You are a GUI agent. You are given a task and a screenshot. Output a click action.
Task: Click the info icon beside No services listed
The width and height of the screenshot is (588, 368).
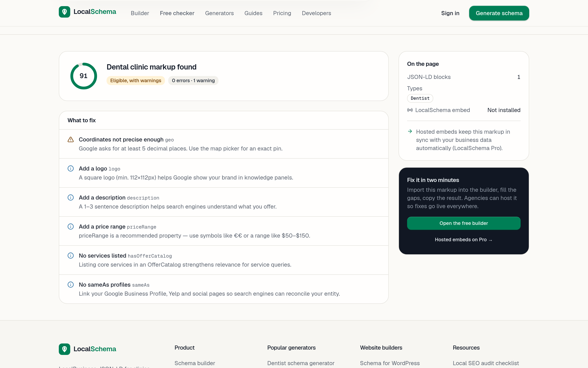[70, 256]
